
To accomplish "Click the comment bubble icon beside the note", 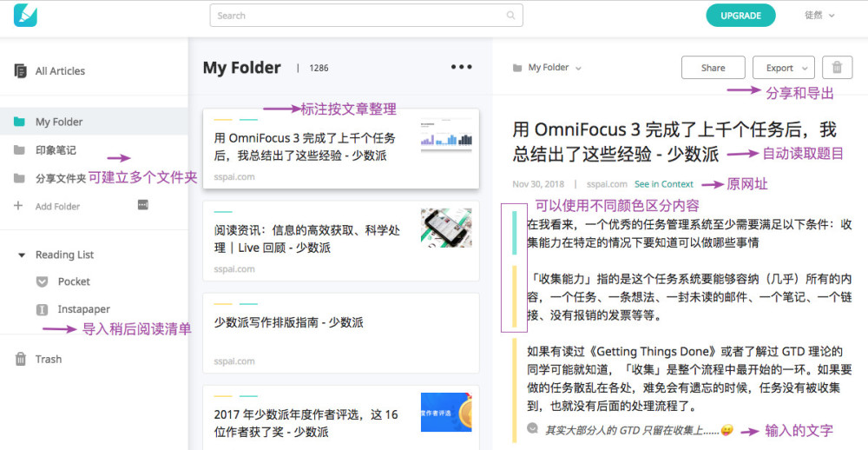I will 533,427.
